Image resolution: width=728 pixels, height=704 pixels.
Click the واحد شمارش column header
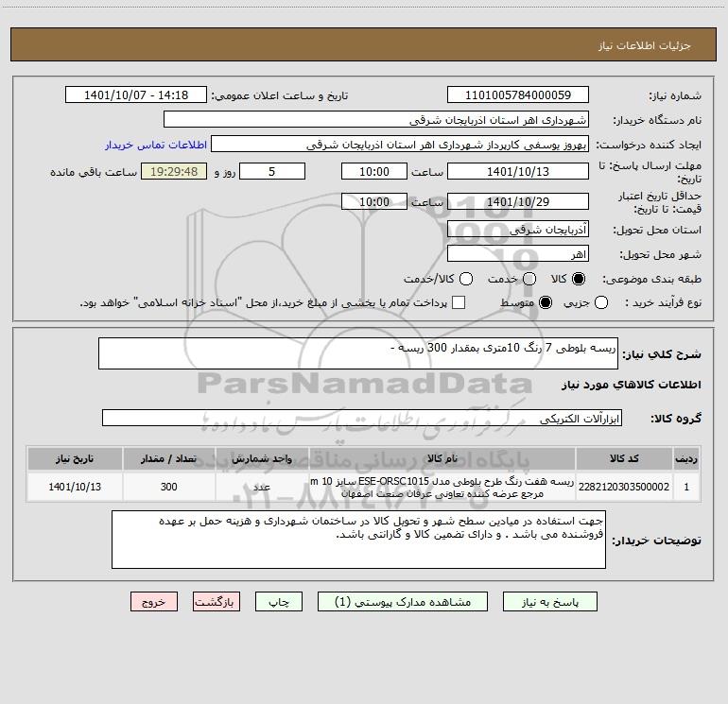coord(262,459)
